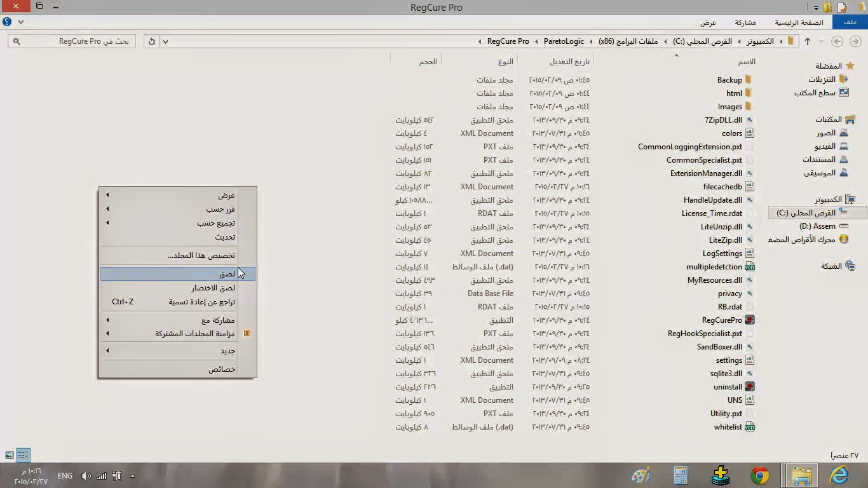Viewport: 868px width, 488px height.
Task: Click the ENG language indicator in tray
Action: pos(65,475)
